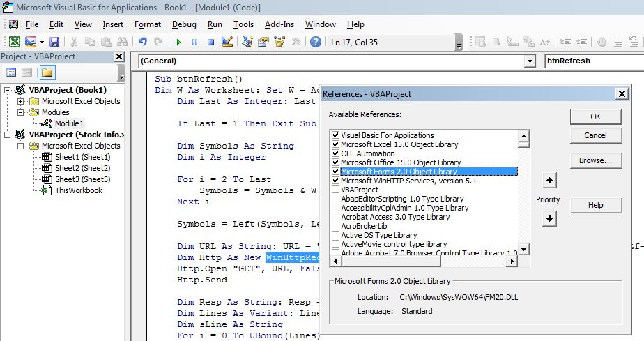Click the Comment Block icon
This screenshot has height=341, width=644.
coord(618,42)
